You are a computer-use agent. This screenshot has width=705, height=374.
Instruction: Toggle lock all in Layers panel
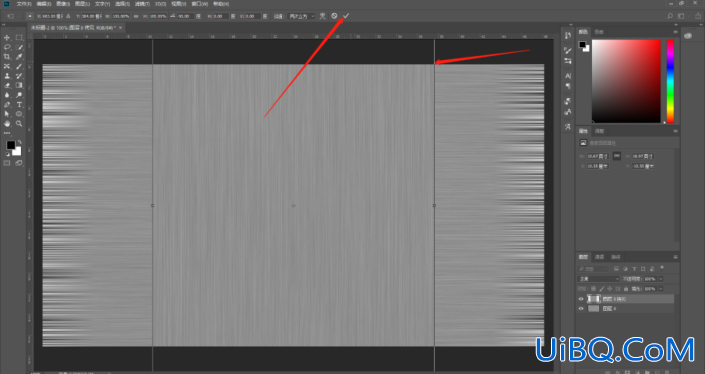point(625,289)
